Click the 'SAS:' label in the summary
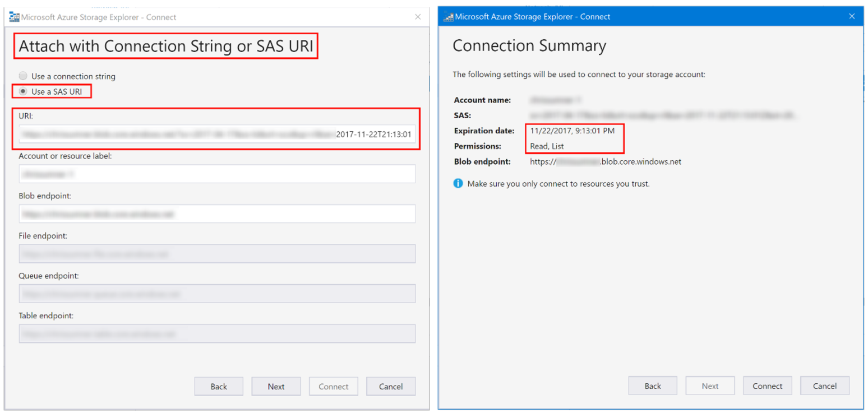This screenshot has width=868, height=413. pyautogui.click(x=463, y=115)
